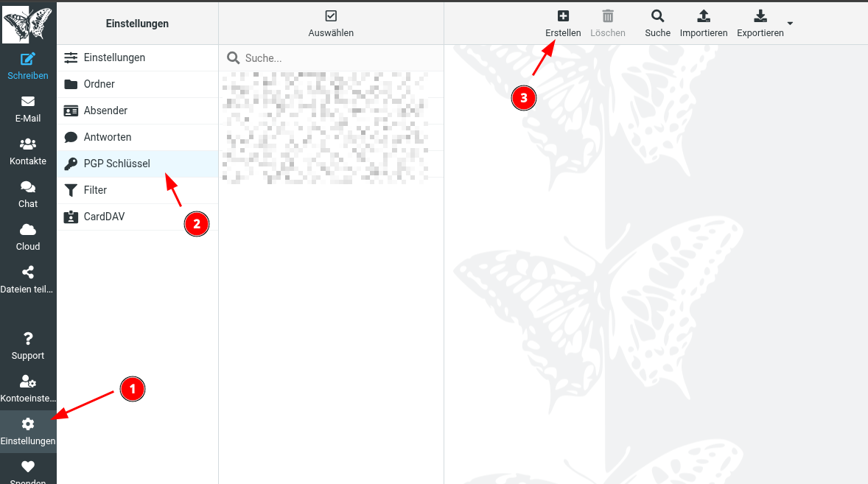Open the Filter settings entry
868x484 pixels.
137,190
